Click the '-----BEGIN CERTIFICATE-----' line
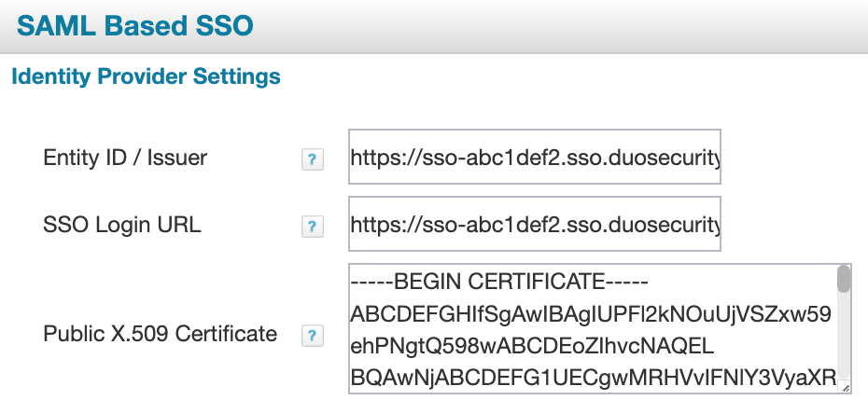Image resolution: width=868 pixels, height=414 pixels. point(499,282)
